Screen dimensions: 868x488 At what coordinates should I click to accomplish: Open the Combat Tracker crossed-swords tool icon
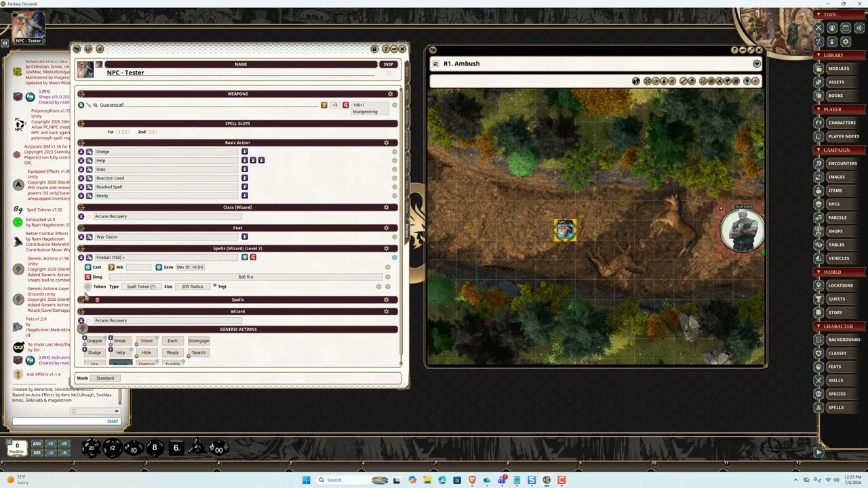coord(818,28)
